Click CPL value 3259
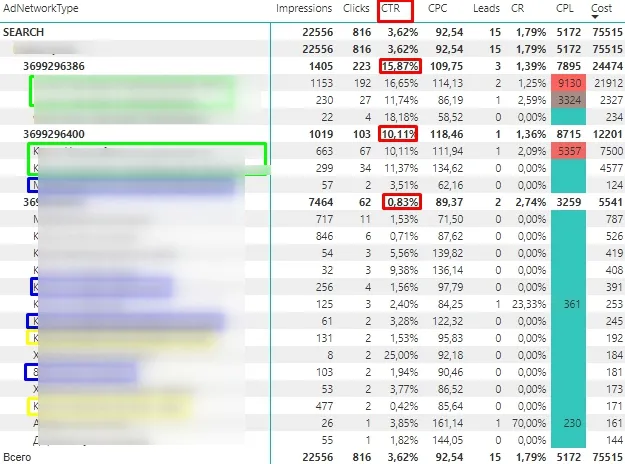 [x=569, y=202]
